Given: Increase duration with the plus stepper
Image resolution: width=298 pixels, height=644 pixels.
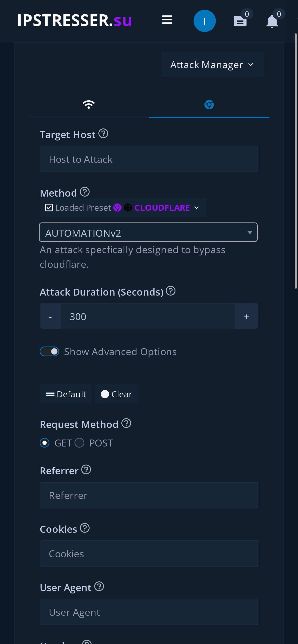Looking at the screenshot, I should coord(246,316).
